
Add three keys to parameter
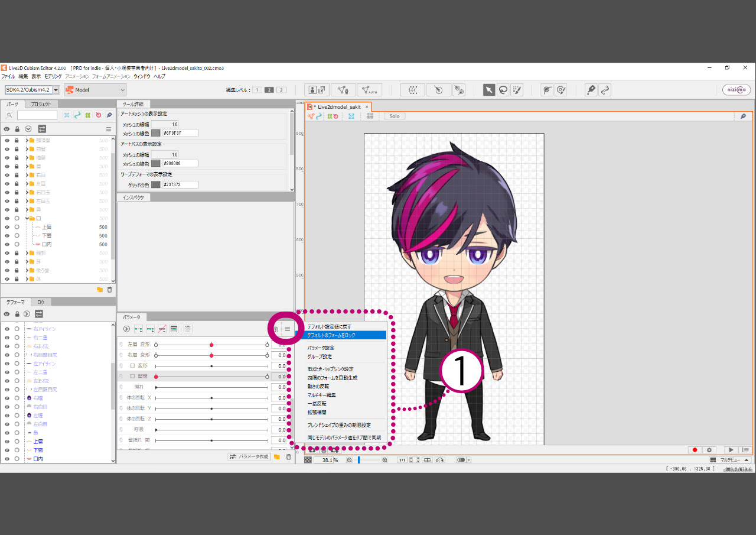150,329
